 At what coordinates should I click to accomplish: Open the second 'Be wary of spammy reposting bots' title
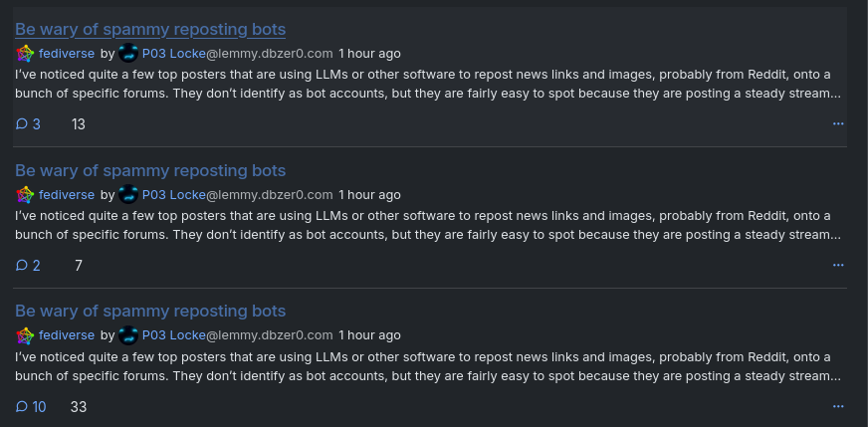point(150,170)
